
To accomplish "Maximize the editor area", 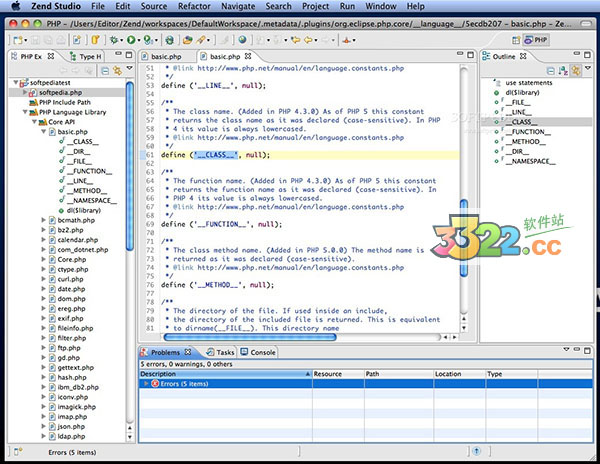I will tap(471, 55).
